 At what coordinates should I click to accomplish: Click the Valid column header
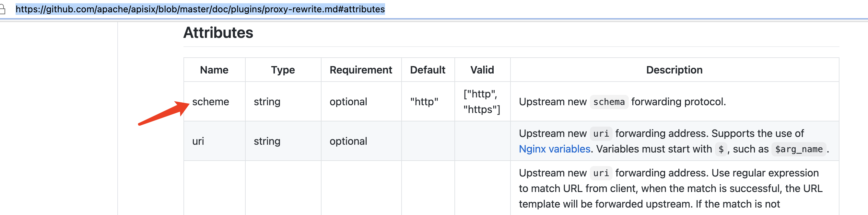click(482, 70)
